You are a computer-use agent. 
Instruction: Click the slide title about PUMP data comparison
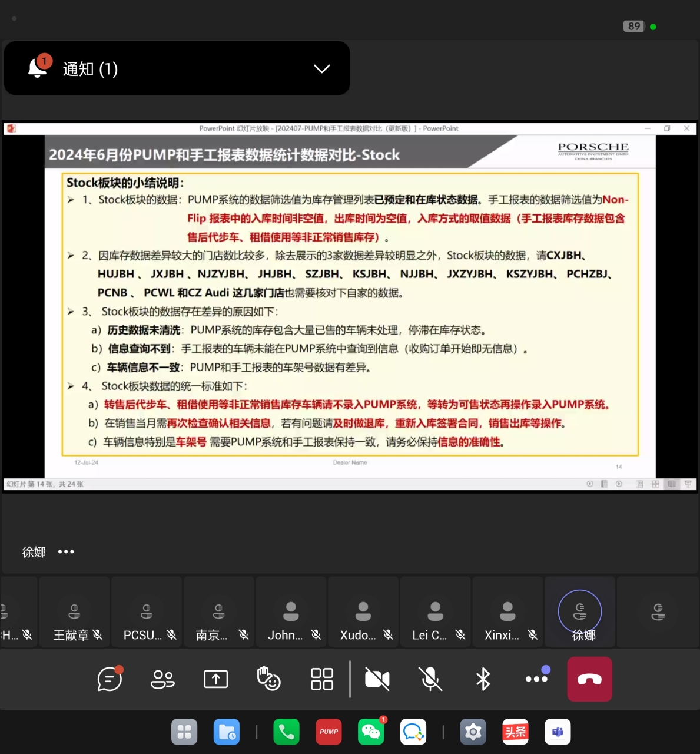(224, 155)
